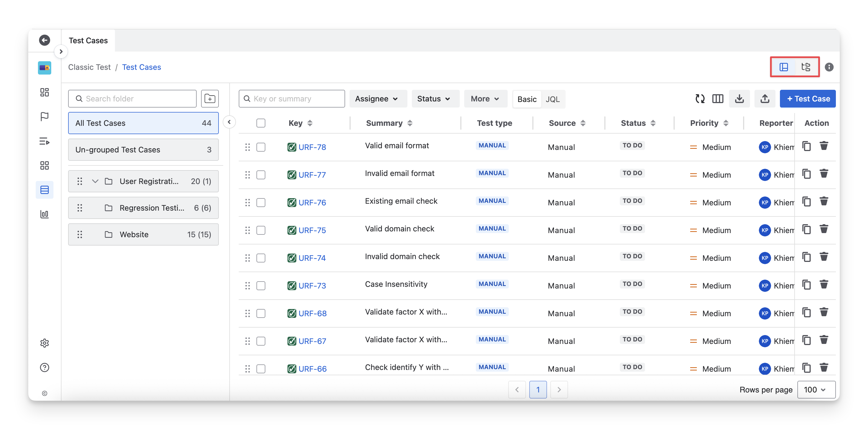Screen dimensions: 868x429
Task: Click the download test cases icon
Action: tap(739, 98)
